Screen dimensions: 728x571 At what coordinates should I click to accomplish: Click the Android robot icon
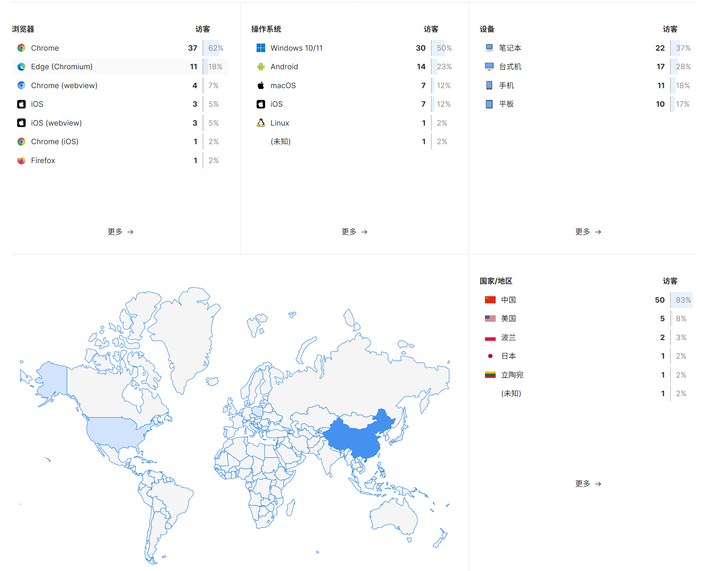[261, 67]
